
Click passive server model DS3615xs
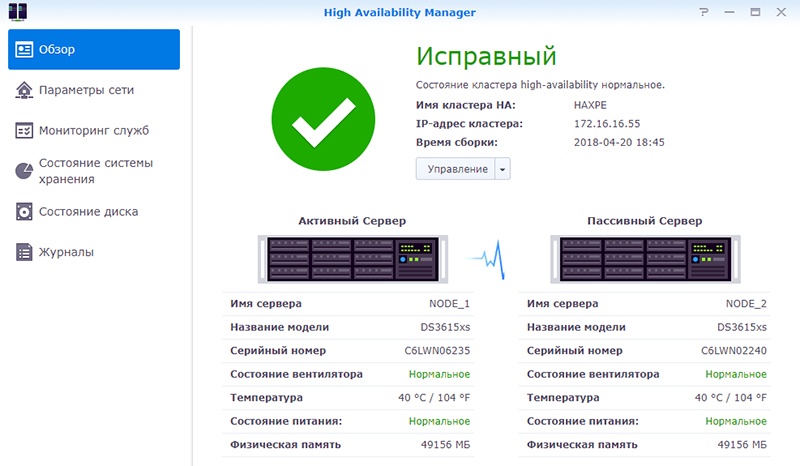click(x=742, y=327)
